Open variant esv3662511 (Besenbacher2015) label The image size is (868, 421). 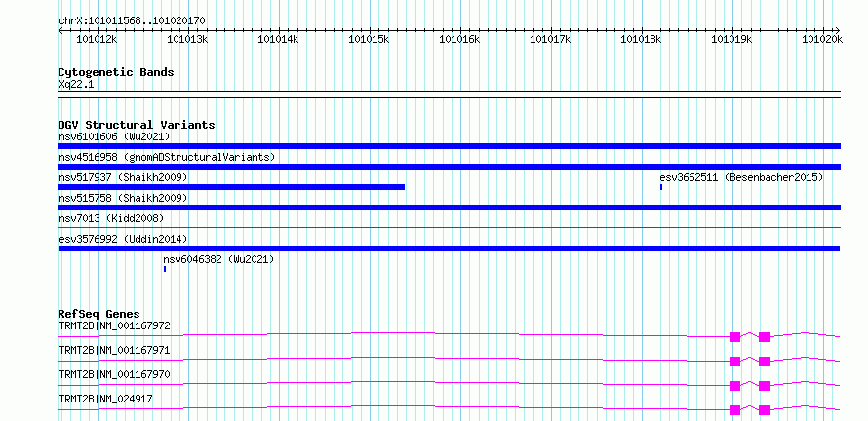[741, 177]
